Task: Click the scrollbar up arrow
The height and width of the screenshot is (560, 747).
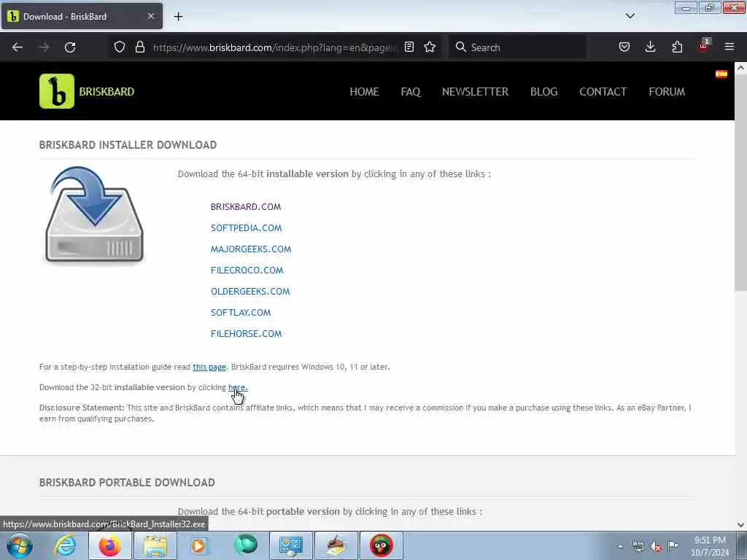Action: [740, 68]
